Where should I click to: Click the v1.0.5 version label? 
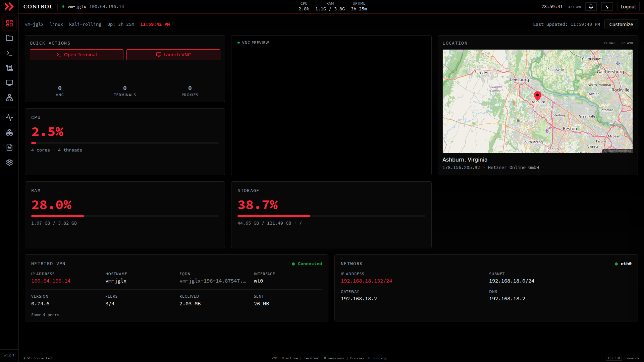pos(9,356)
